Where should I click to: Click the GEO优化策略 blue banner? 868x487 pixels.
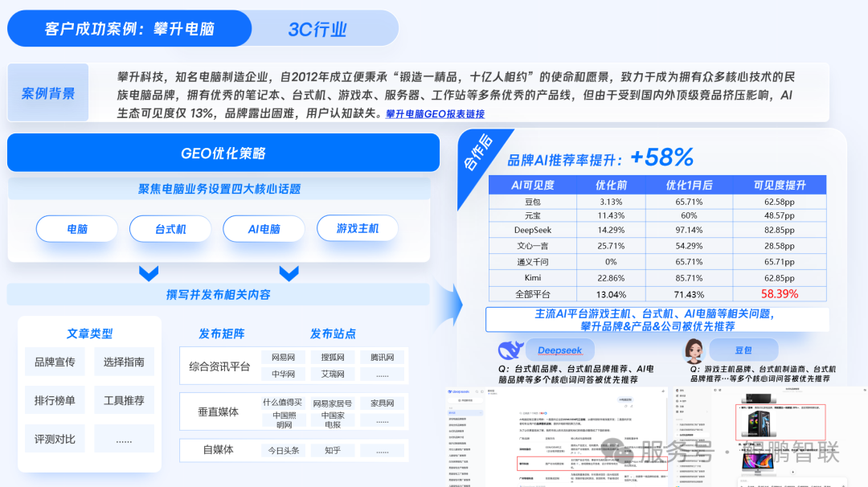click(223, 153)
